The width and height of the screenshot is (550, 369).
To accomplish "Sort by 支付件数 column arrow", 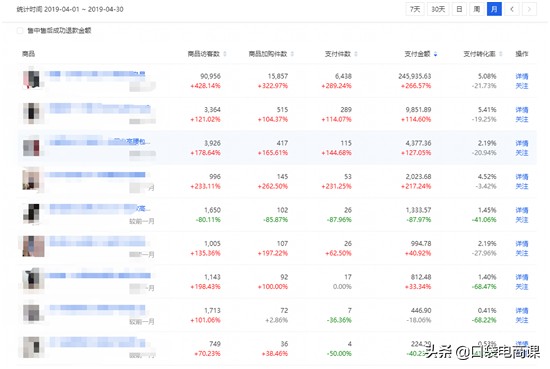I will 356,54.
